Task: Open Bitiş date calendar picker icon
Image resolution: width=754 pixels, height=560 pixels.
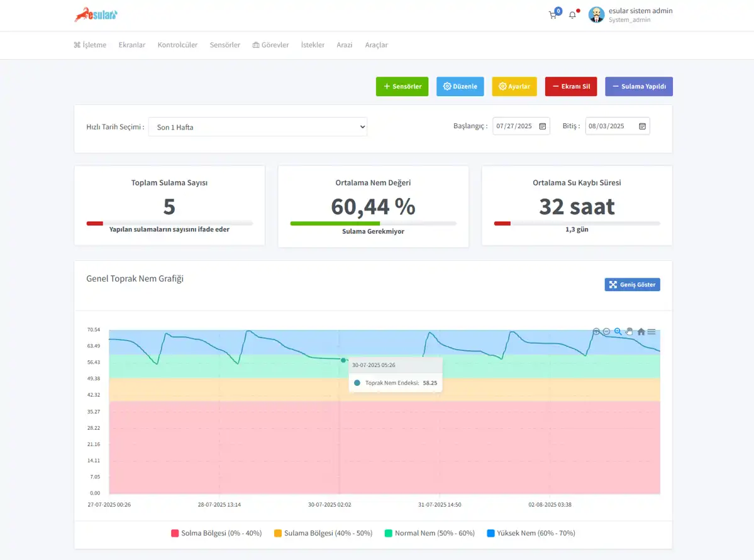Action: click(642, 126)
